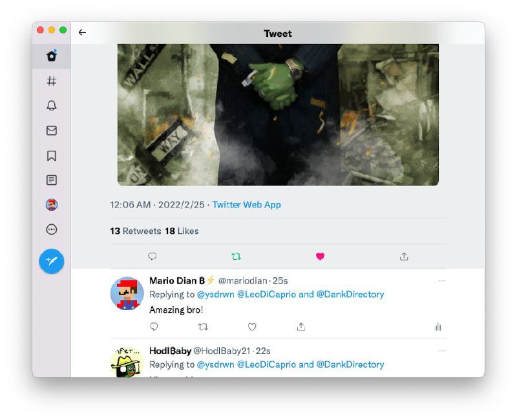Open the profile avatar in the sidebar
This screenshot has height=420, width=517.
click(52, 205)
